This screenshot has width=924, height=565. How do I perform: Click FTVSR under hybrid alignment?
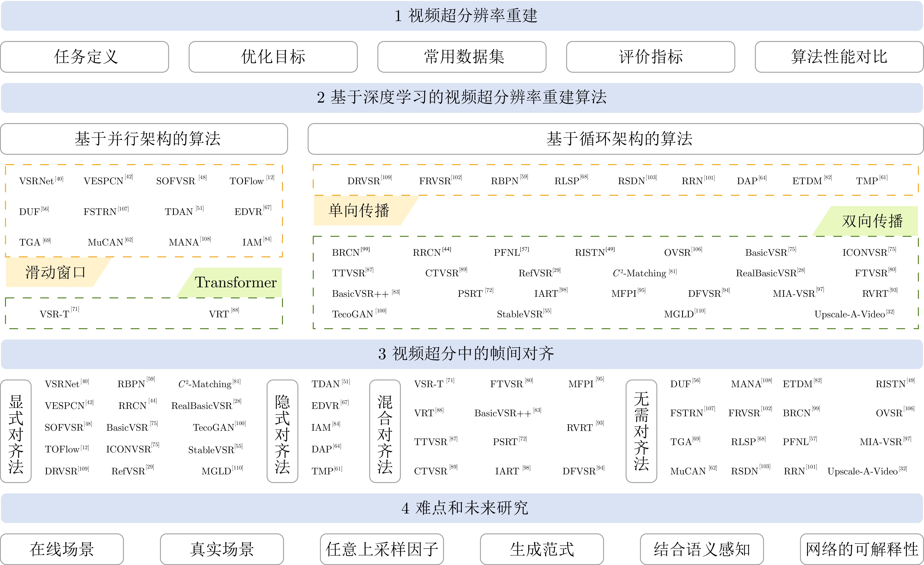(511, 384)
